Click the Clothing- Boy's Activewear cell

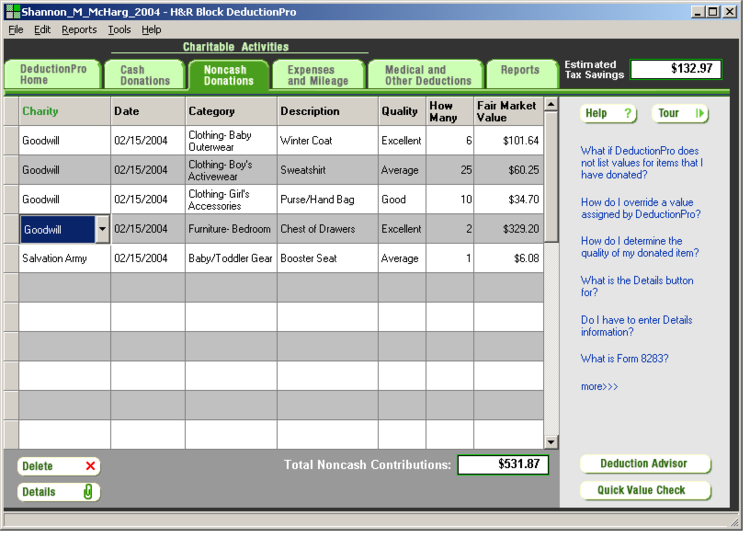point(231,170)
